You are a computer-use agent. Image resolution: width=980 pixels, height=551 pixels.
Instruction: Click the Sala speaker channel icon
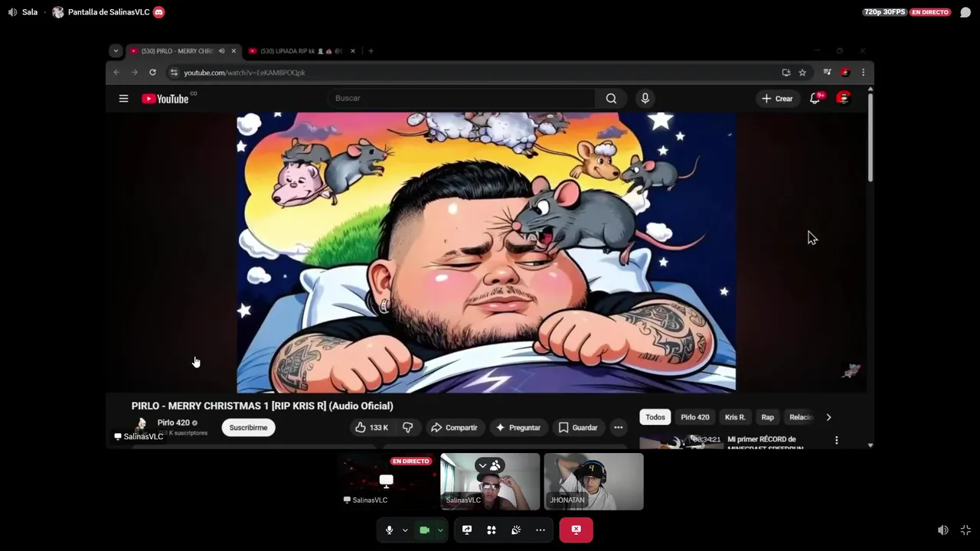pyautogui.click(x=12, y=12)
